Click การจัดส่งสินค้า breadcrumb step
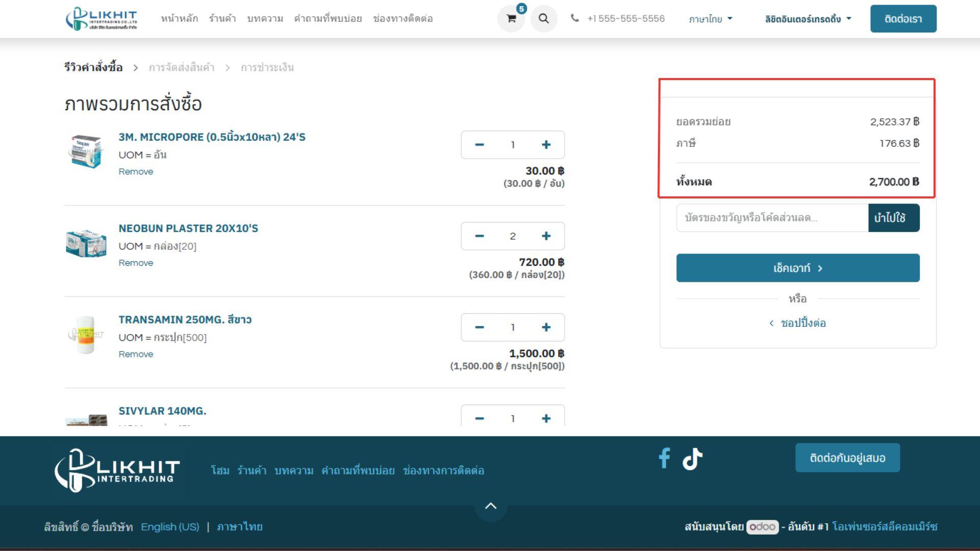 [182, 67]
